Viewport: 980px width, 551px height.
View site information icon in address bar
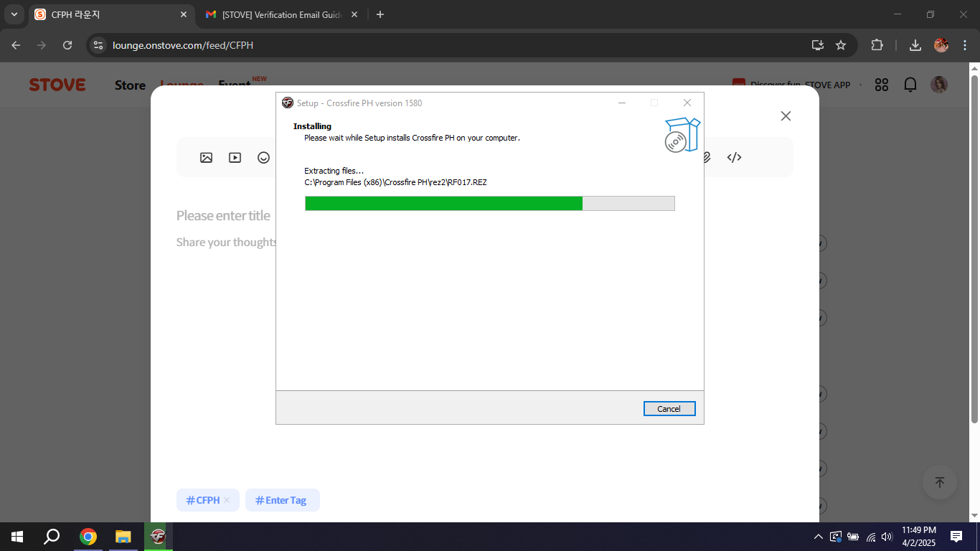click(98, 45)
